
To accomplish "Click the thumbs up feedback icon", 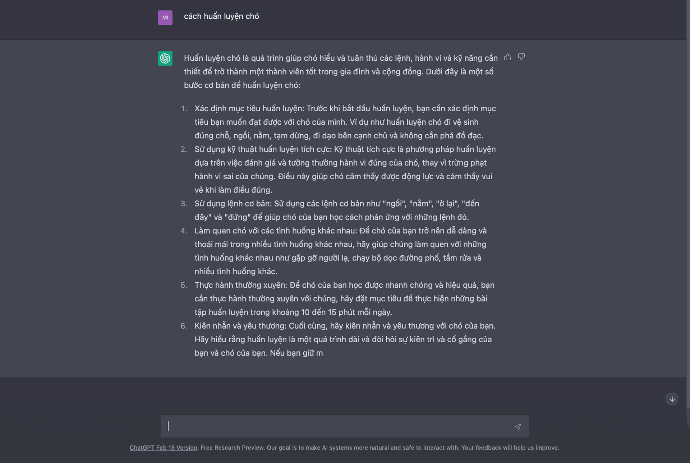I will point(508,57).
